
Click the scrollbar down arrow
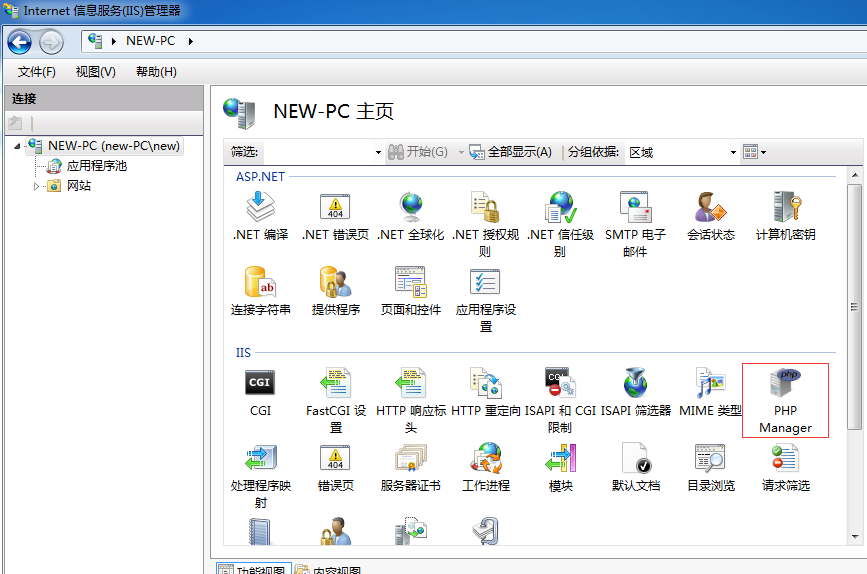tap(855, 536)
